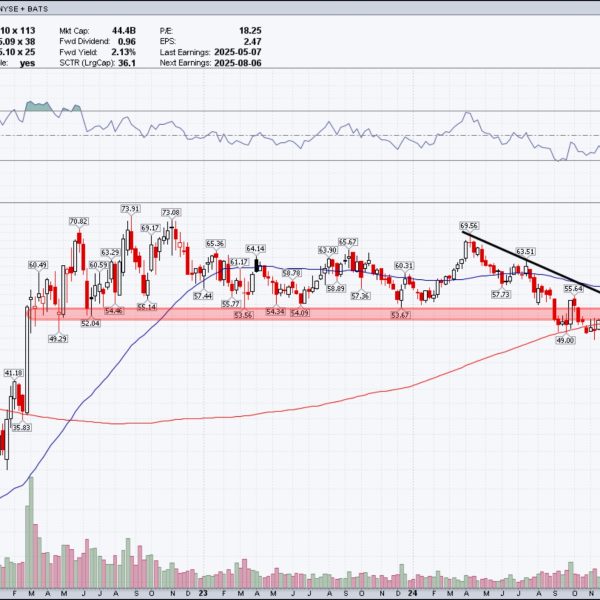Select the 53.56 low label
Screen dimensions: 600x600
pos(244,315)
